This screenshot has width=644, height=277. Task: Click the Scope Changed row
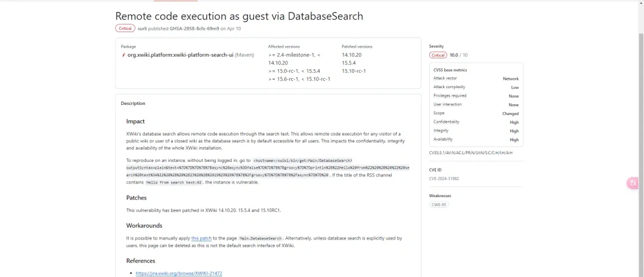476,113
